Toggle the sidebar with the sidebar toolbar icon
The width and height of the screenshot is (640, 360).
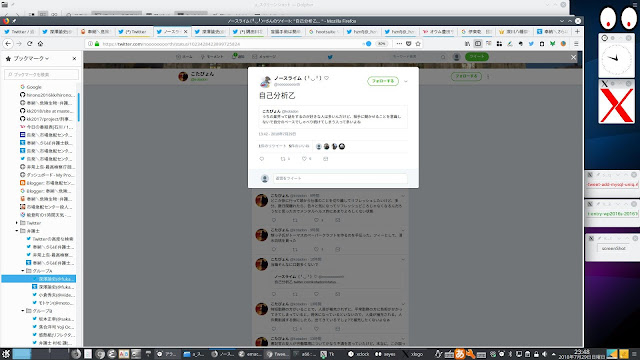[478, 44]
